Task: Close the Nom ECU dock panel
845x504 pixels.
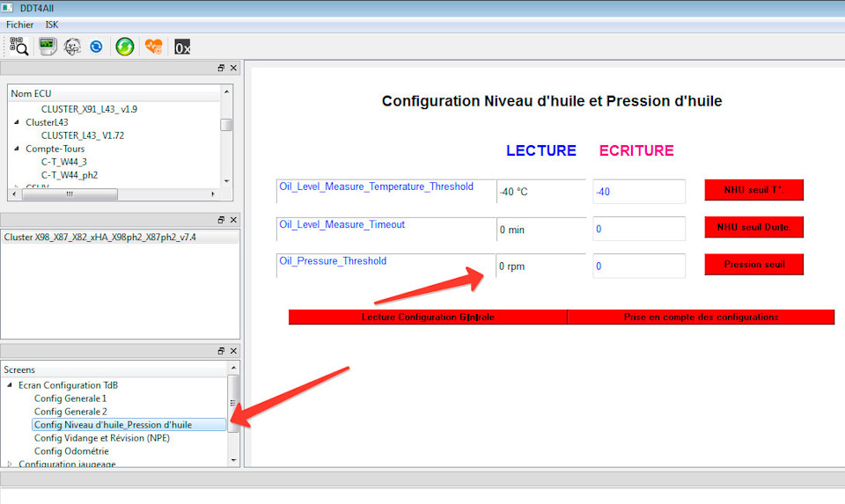Action: 233,68
